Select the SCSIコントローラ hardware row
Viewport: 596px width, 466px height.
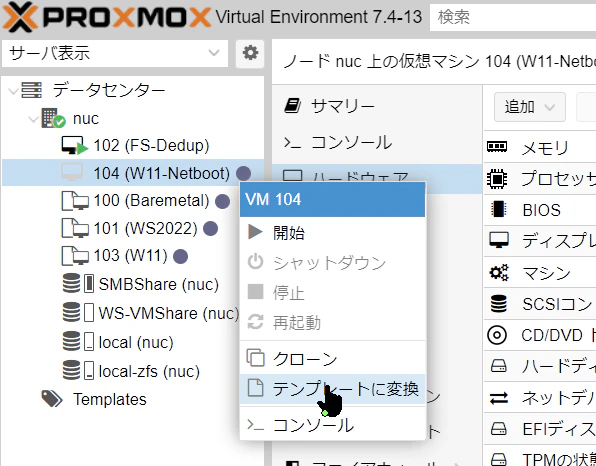click(540, 304)
